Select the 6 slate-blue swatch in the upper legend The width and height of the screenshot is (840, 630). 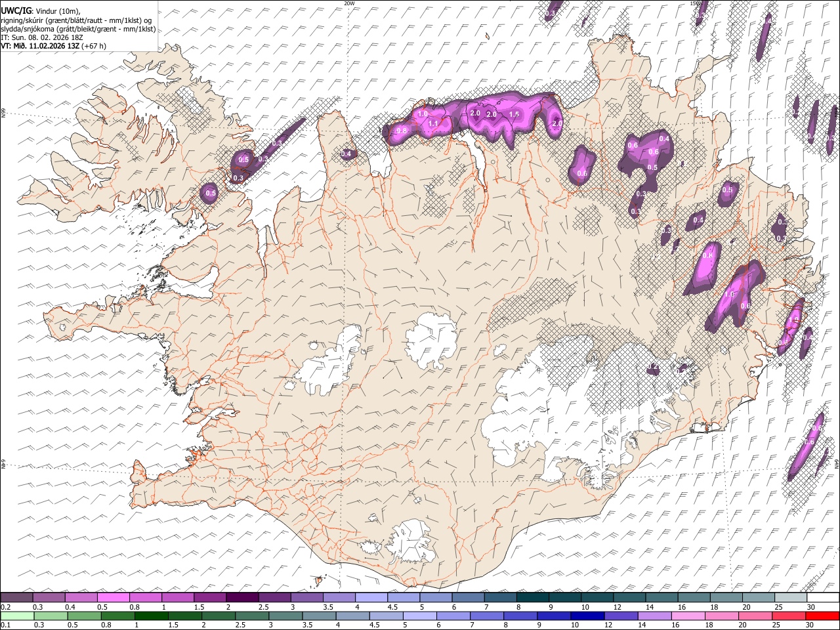[x=469, y=598]
